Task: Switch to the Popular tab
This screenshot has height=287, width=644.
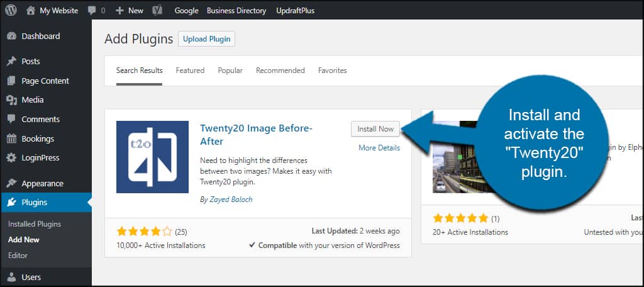Action: pos(230,70)
